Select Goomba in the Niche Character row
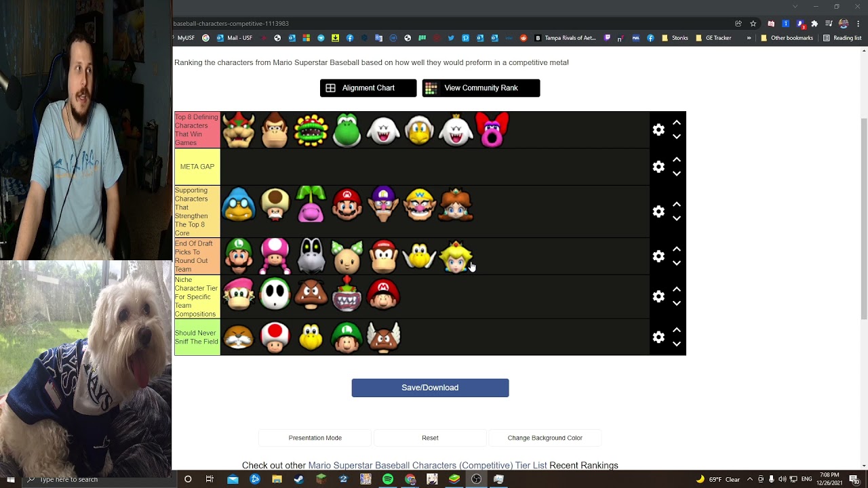This screenshot has width=868, height=488. (x=311, y=295)
